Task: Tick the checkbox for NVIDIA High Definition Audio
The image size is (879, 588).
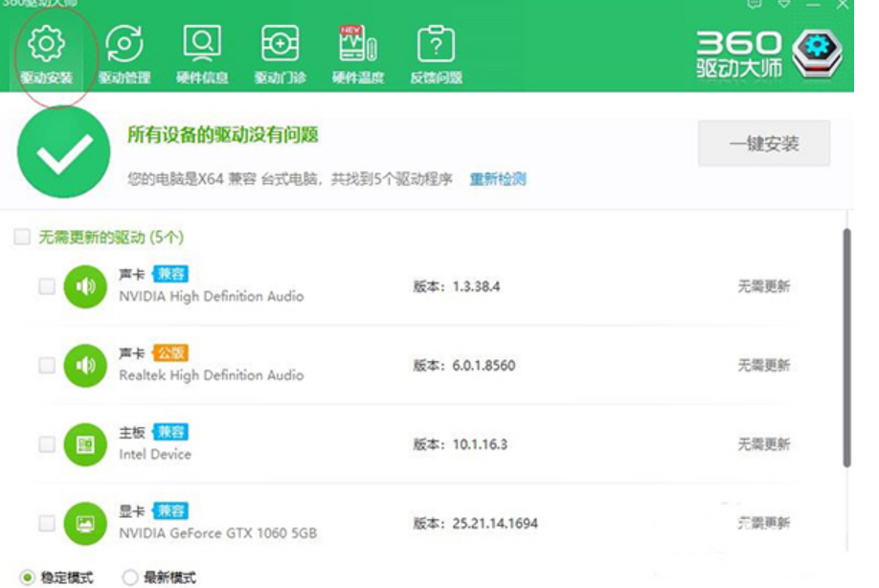Action: tap(46, 286)
